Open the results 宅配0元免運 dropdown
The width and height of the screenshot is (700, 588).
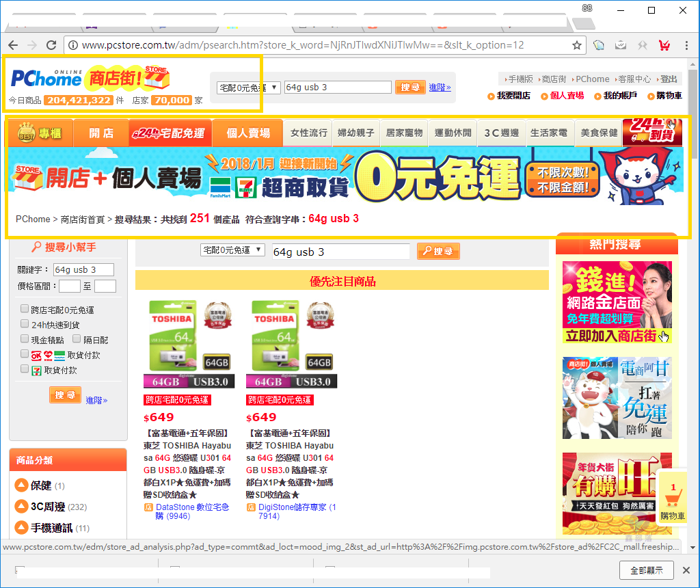(x=232, y=250)
